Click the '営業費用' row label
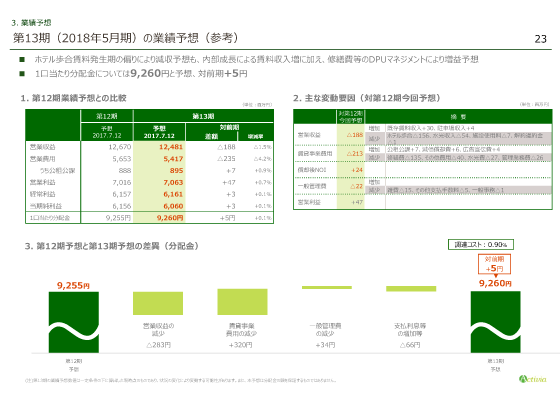This screenshot has width=560, height=396. pyautogui.click(x=42, y=159)
